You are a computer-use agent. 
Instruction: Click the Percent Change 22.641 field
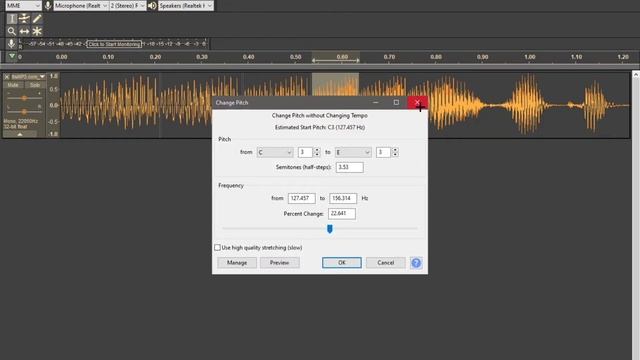point(342,214)
